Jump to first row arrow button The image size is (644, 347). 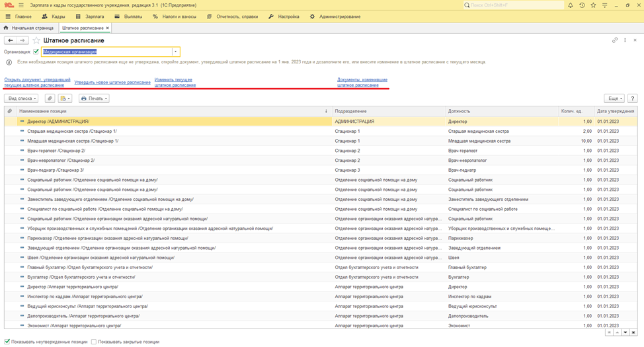coord(609,332)
